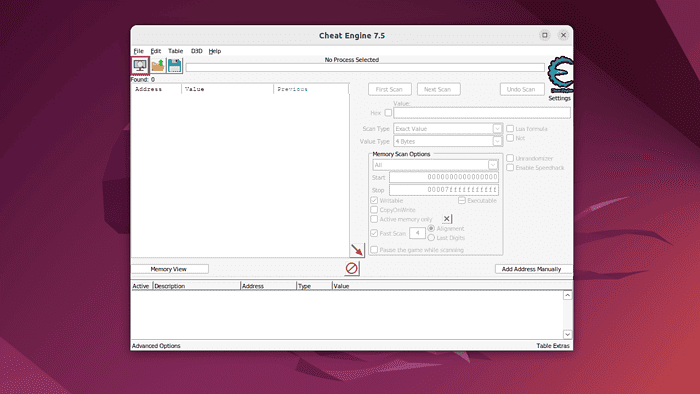This screenshot has width=700, height=394.
Task: Toggle the Hex checkbox
Action: (x=388, y=113)
